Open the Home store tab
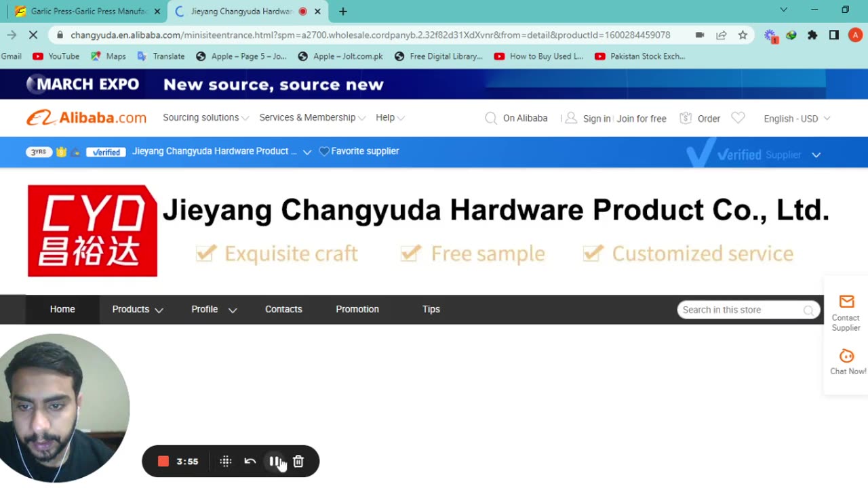This screenshot has width=868, height=488. [62, 309]
